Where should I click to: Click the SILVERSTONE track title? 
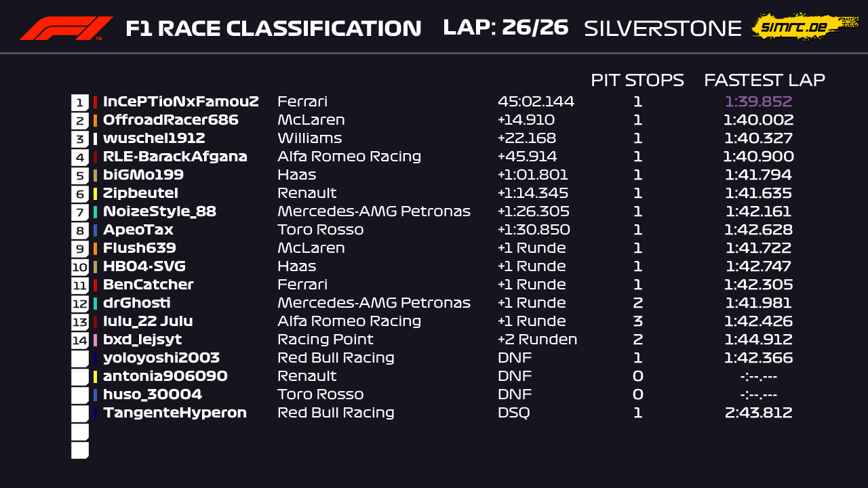663,28
